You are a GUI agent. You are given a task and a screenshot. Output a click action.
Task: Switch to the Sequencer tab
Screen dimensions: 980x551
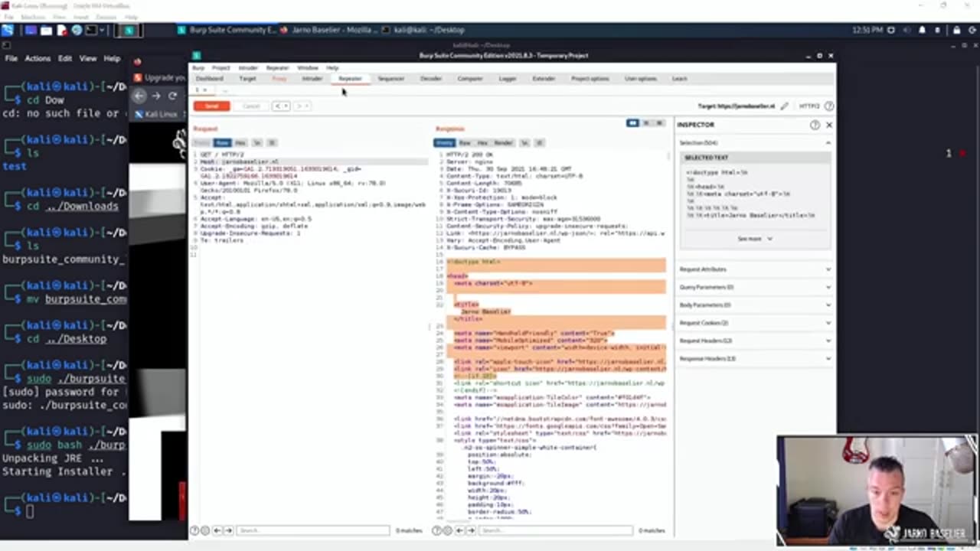pyautogui.click(x=390, y=79)
